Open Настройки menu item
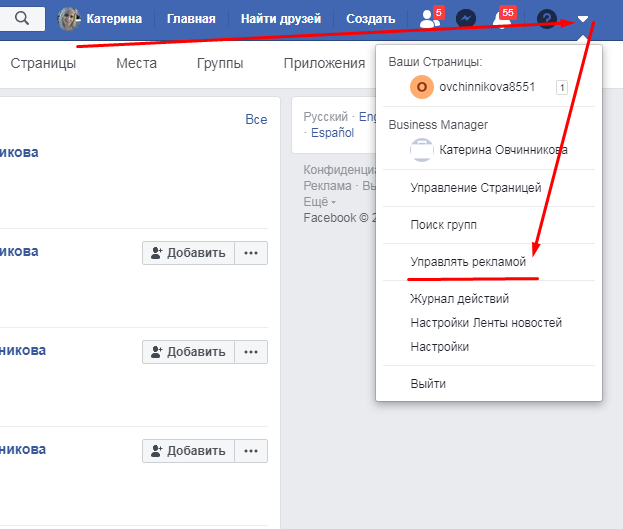Viewport: 623px width, 529px height. click(x=439, y=347)
